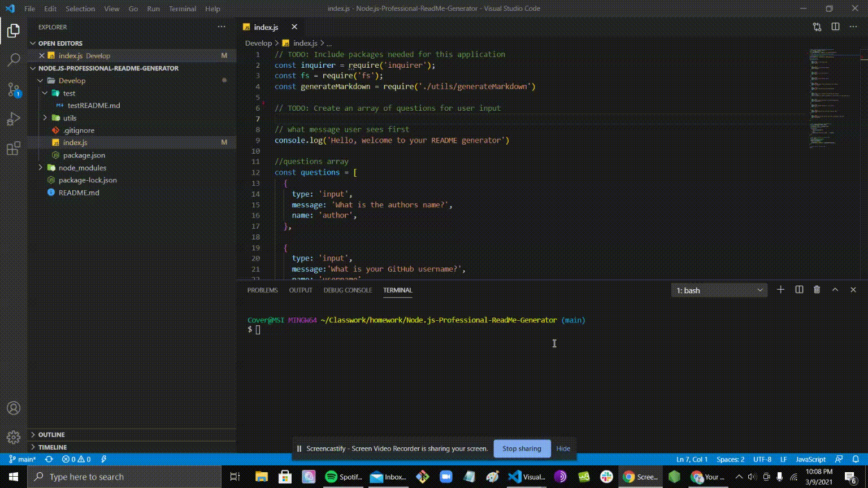Click the main branch indicator in status bar
Image resolution: width=868 pixels, height=488 pixels.
pos(22,459)
